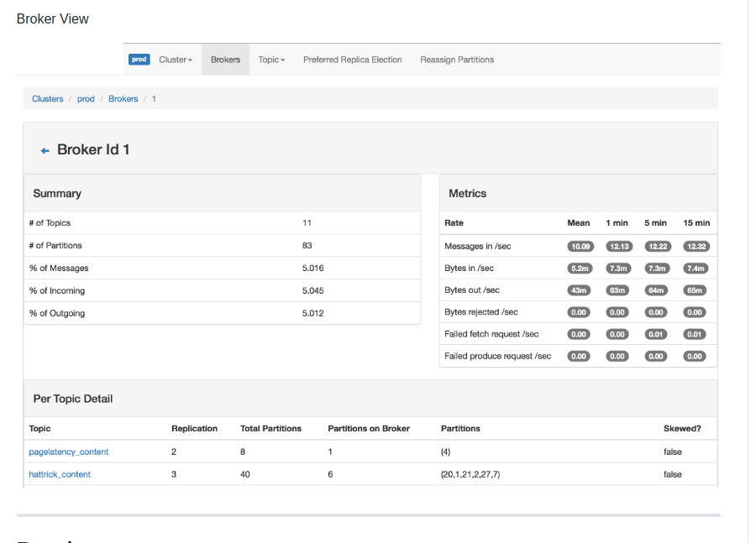This screenshot has width=756, height=543.
Task: Click the Bytes rejected /sec row label
Action: (481, 312)
